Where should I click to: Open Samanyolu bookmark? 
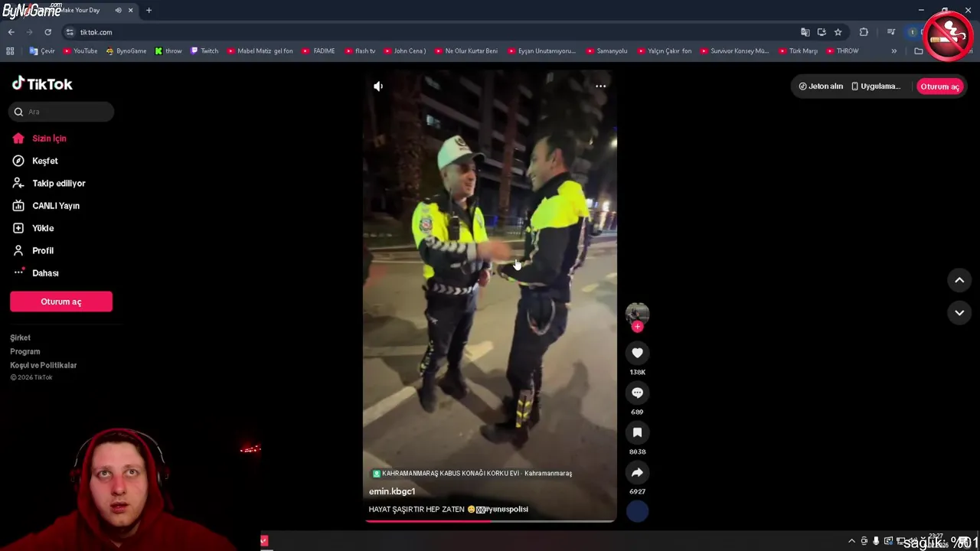click(x=607, y=51)
